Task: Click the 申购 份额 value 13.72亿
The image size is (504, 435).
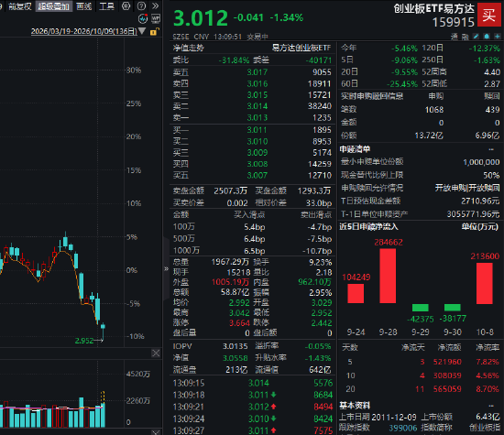Action: [429, 136]
